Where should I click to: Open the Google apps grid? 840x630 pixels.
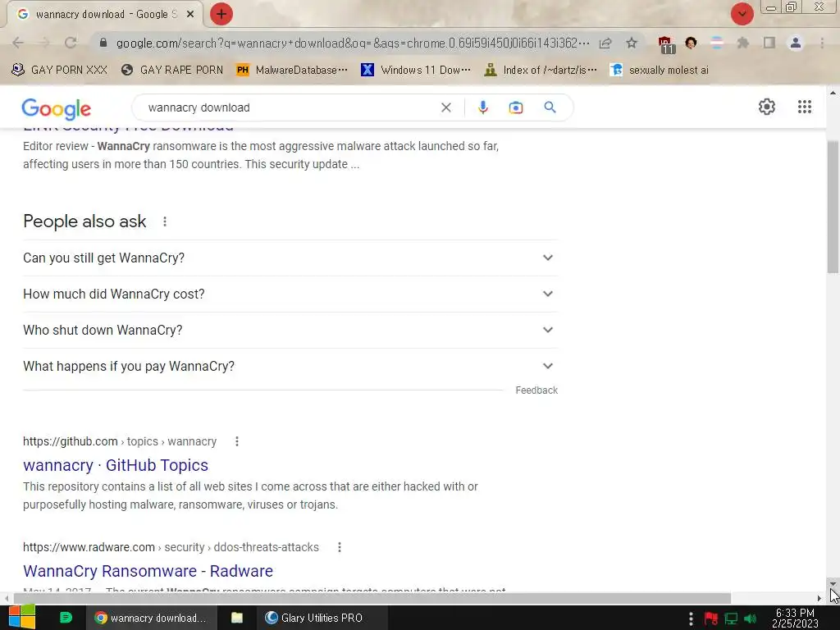click(x=805, y=107)
